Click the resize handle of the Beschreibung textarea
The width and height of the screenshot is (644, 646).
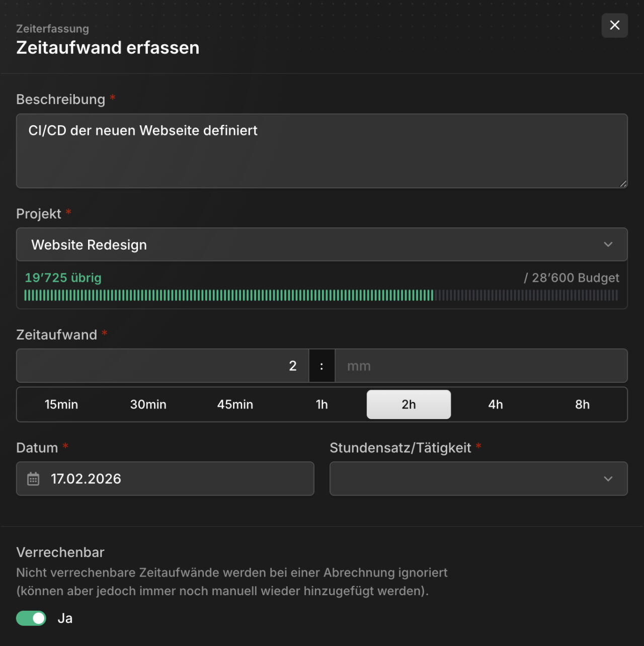point(623,184)
